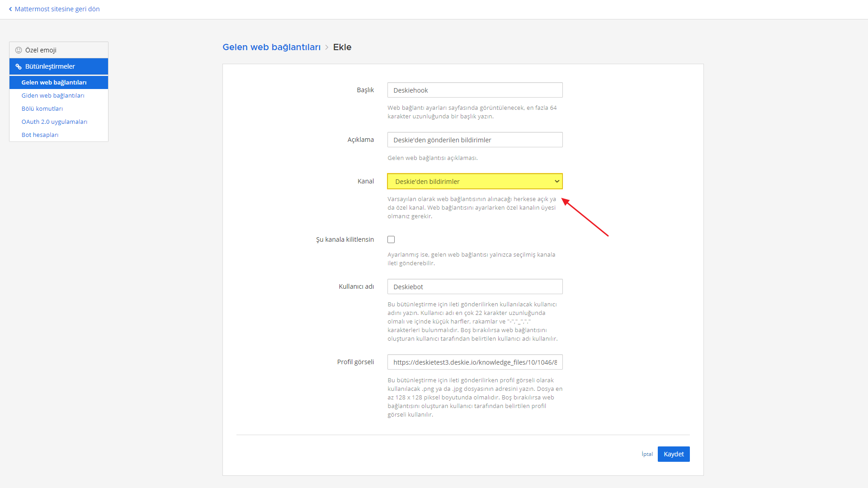Image resolution: width=868 pixels, height=488 pixels.
Task: Go to Bölü komutları
Action: coord(42,108)
